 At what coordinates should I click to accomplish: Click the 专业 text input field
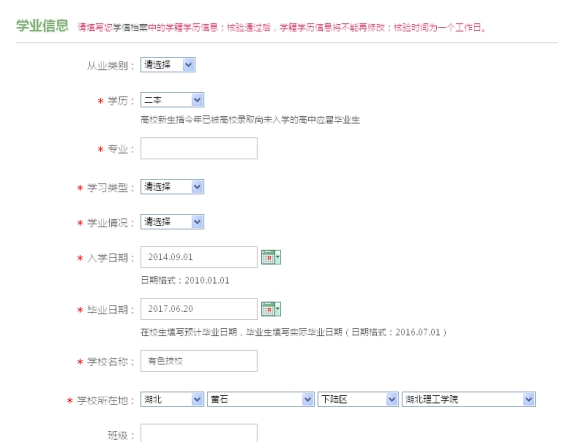[199, 148]
